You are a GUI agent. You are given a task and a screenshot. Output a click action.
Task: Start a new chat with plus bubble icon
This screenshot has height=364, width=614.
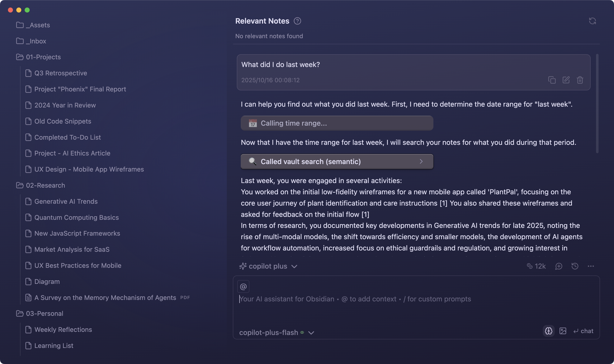(558, 266)
